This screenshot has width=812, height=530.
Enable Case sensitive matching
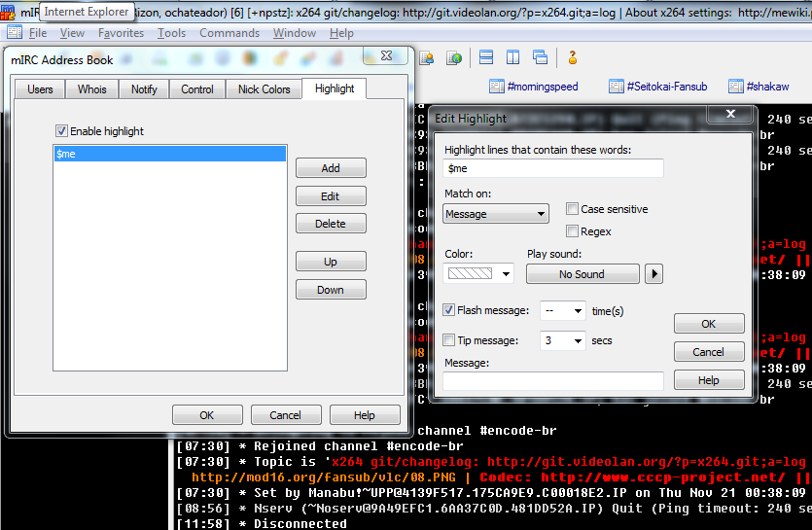pos(572,209)
